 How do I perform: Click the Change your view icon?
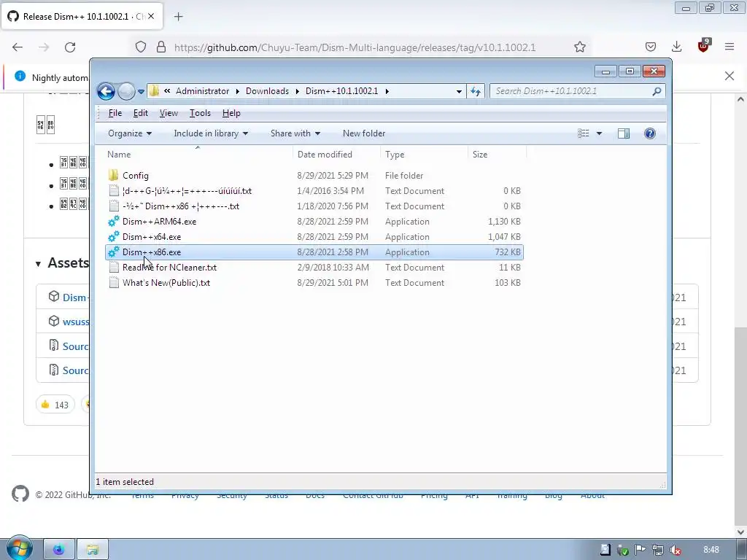[x=583, y=133]
